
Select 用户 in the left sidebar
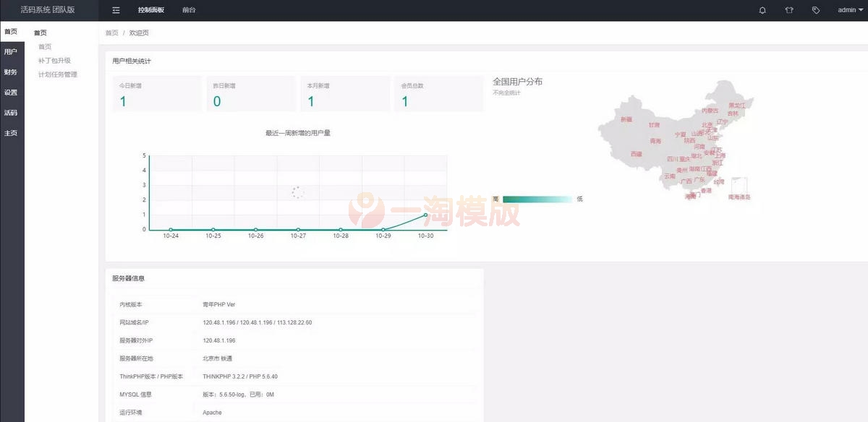(10, 51)
